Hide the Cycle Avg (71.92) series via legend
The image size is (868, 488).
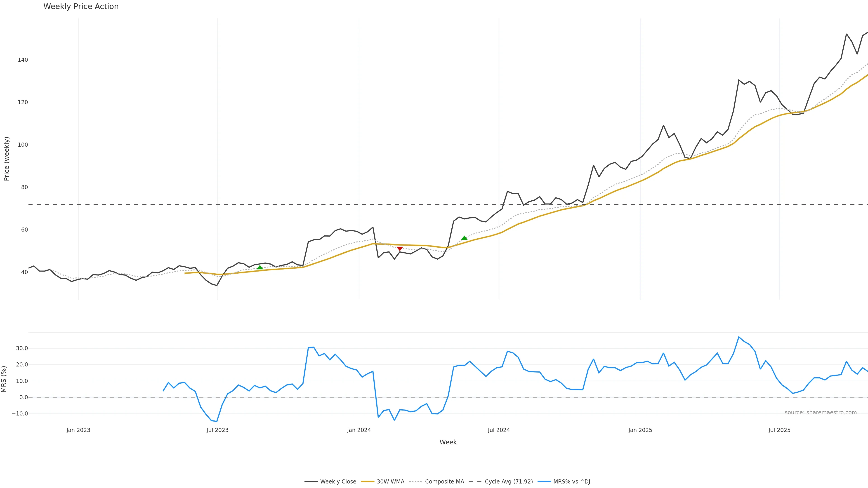coord(508,482)
